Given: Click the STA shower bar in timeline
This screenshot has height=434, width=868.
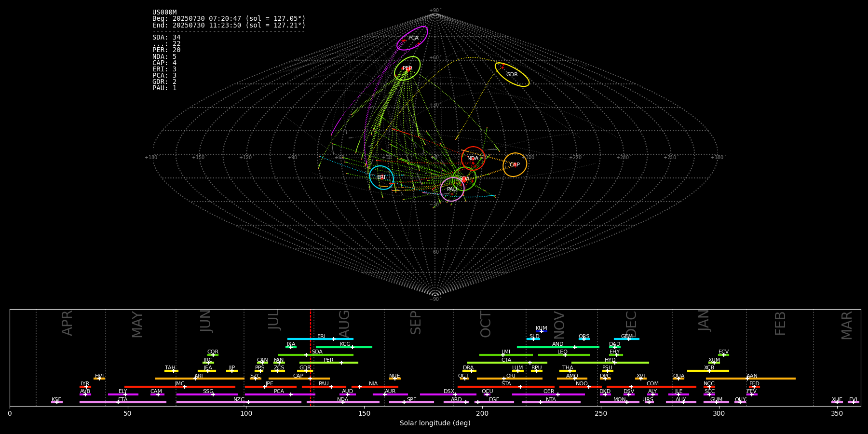Looking at the screenshot, I should (x=506, y=386).
